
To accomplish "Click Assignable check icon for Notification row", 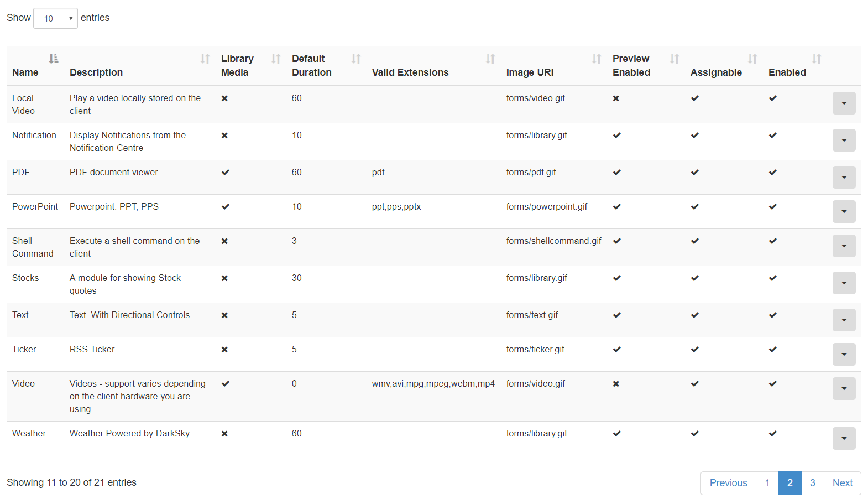I will click(x=695, y=136).
